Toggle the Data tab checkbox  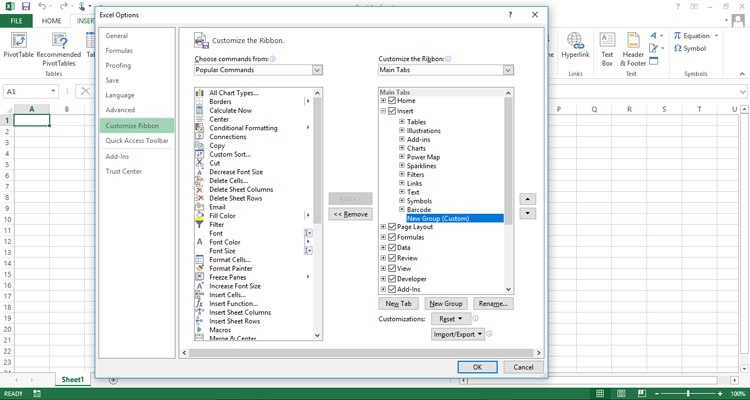(392, 248)
